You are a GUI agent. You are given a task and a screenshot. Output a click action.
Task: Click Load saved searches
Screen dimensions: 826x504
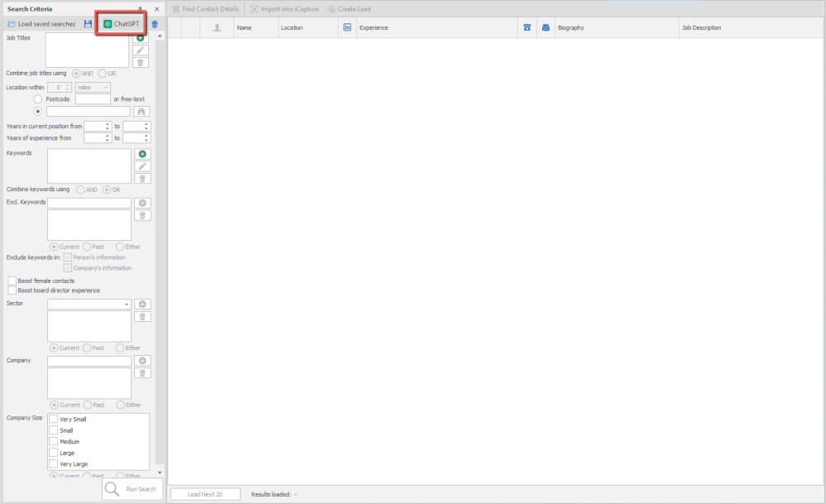coord(41,24)
